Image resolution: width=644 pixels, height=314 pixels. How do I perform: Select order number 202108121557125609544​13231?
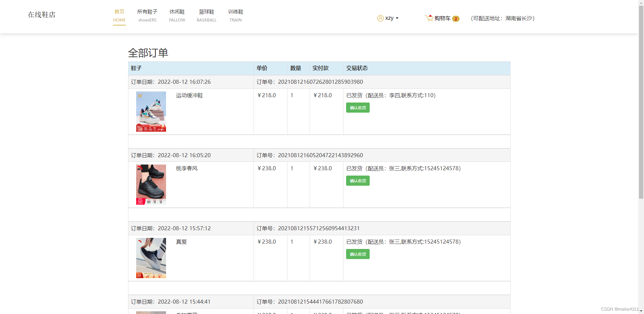(319, 228)
